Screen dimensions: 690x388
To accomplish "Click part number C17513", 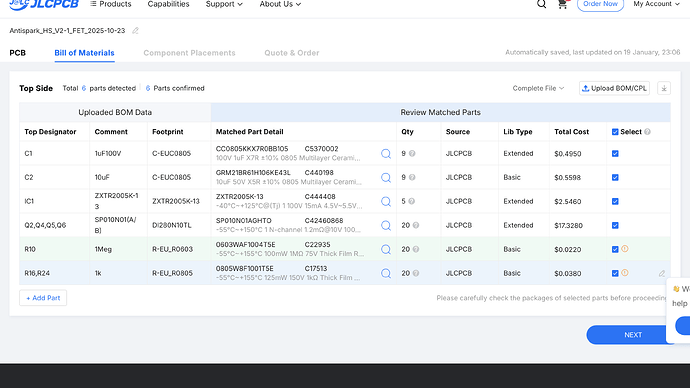I will (316, 268).
